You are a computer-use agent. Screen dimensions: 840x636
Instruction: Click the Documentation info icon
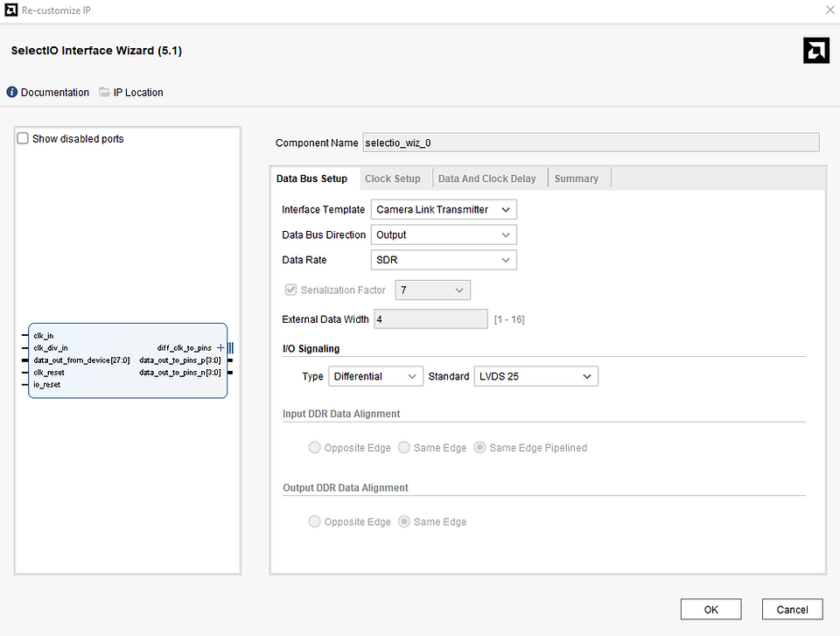tap(11, 92)
